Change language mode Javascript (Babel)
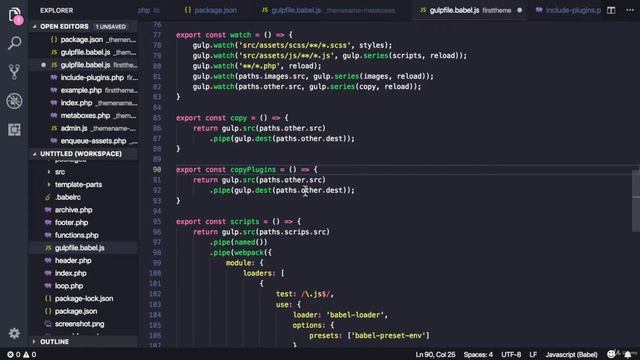This screenshot has width=640, height=360. 571,354
